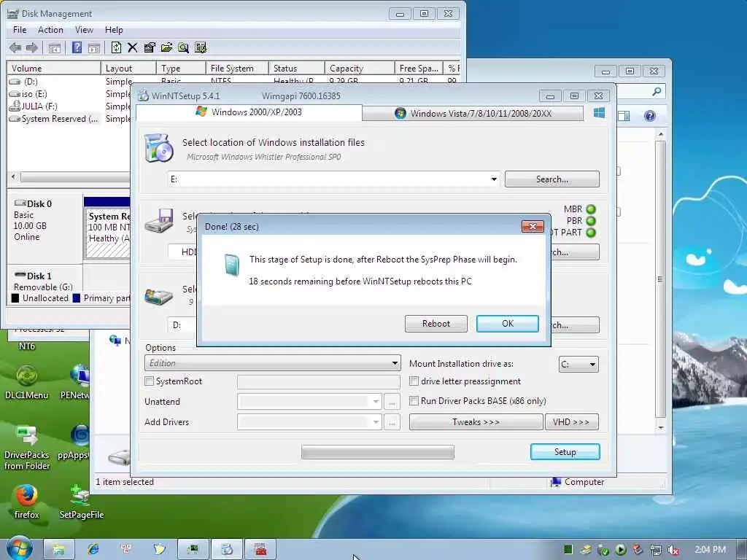The height and width of the screenshot is (560, 747).
Task: Click the Delete X icon in Disk Management toolbar
Action: tap(133, 47)
